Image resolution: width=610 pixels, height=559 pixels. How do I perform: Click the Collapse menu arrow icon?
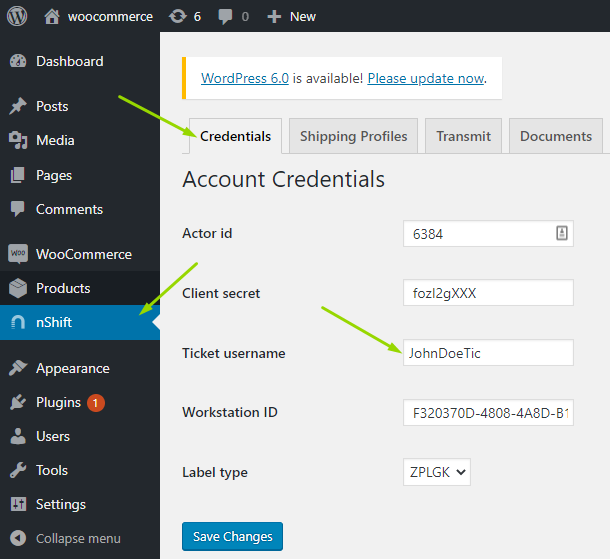tap(18, 538)
